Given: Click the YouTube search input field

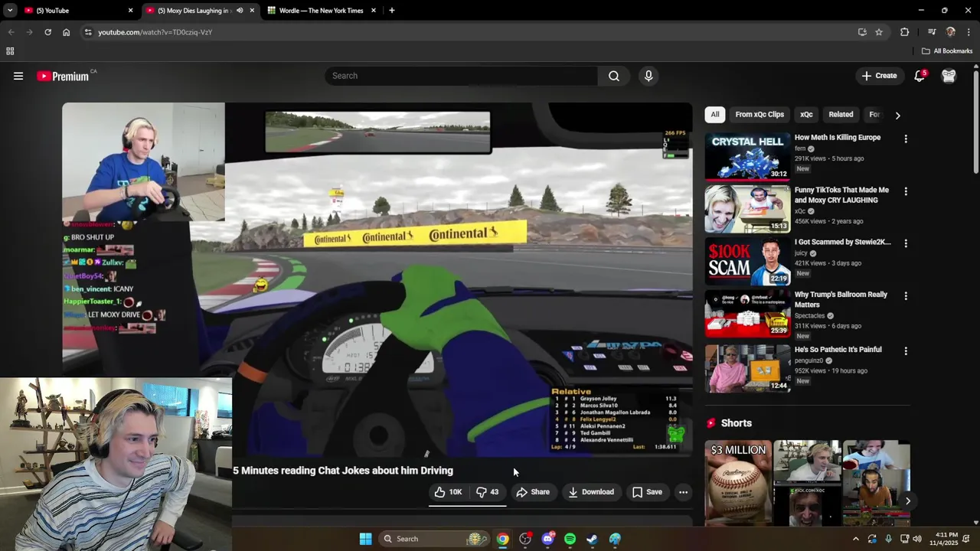Looking at the screenshot, I should coord(461,76).
